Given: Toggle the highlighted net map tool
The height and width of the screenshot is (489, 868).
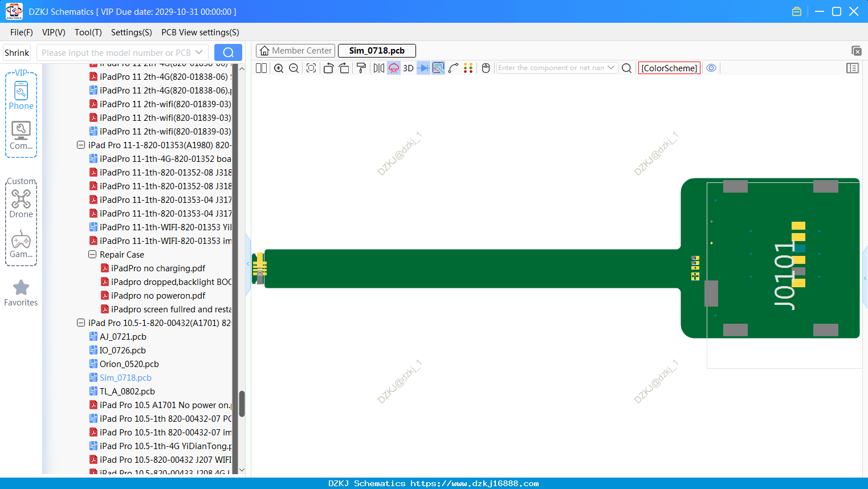Looking at the screenshot, I should 438,68.
